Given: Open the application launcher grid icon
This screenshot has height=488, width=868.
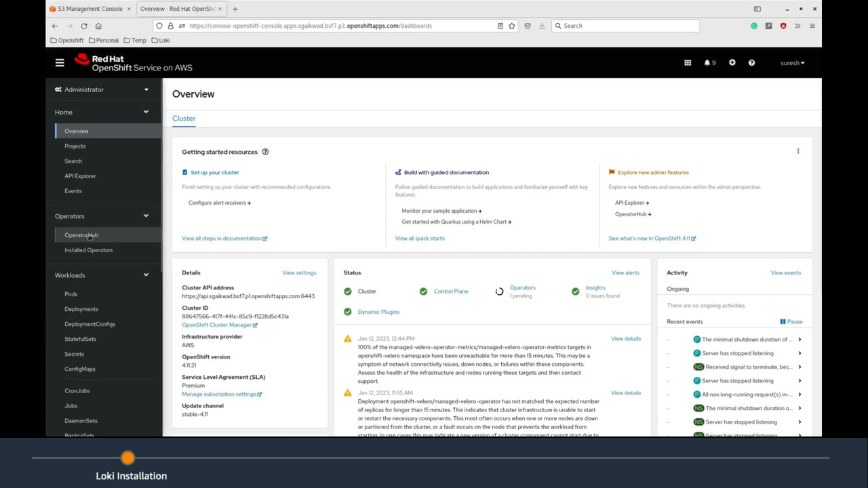Looking at the screenshot, I should [x=688, y=63].
